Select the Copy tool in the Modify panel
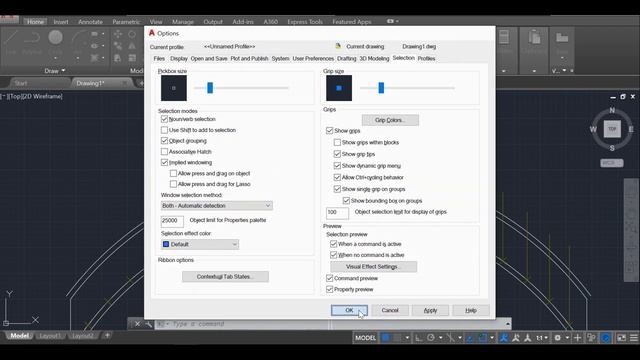 coord(118,46)
